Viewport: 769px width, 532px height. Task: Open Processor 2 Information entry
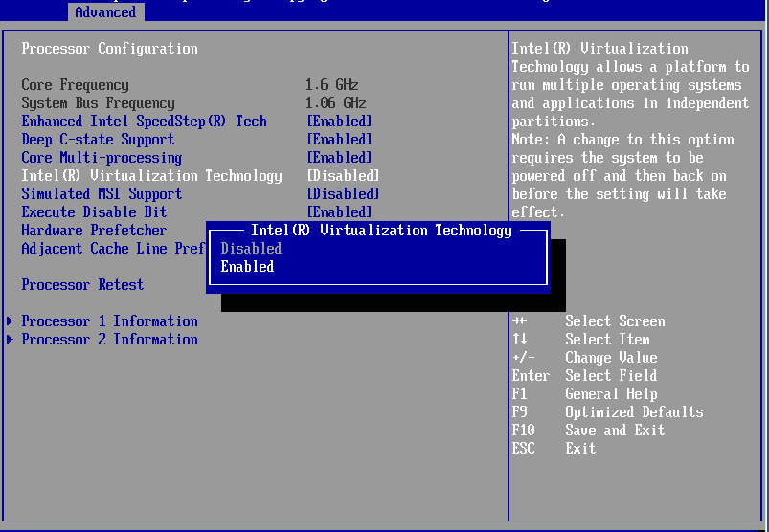point(109,340)
